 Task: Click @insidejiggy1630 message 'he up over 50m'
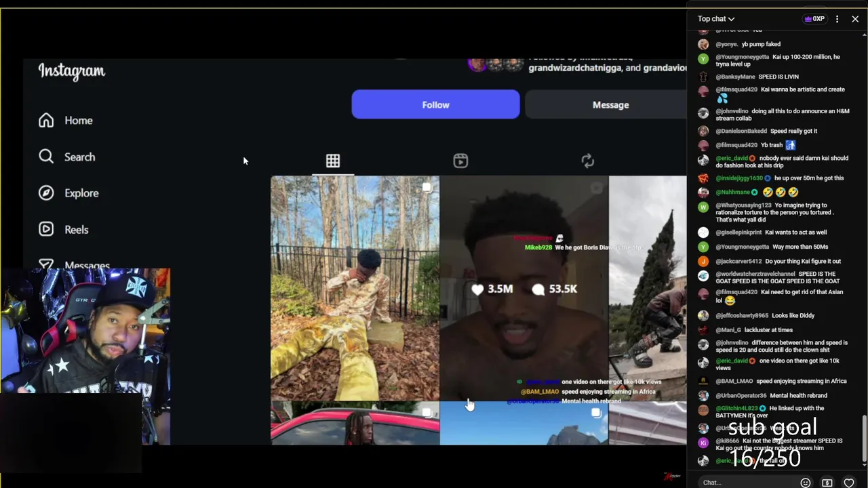pyautogui.click(x=780, y=178)
